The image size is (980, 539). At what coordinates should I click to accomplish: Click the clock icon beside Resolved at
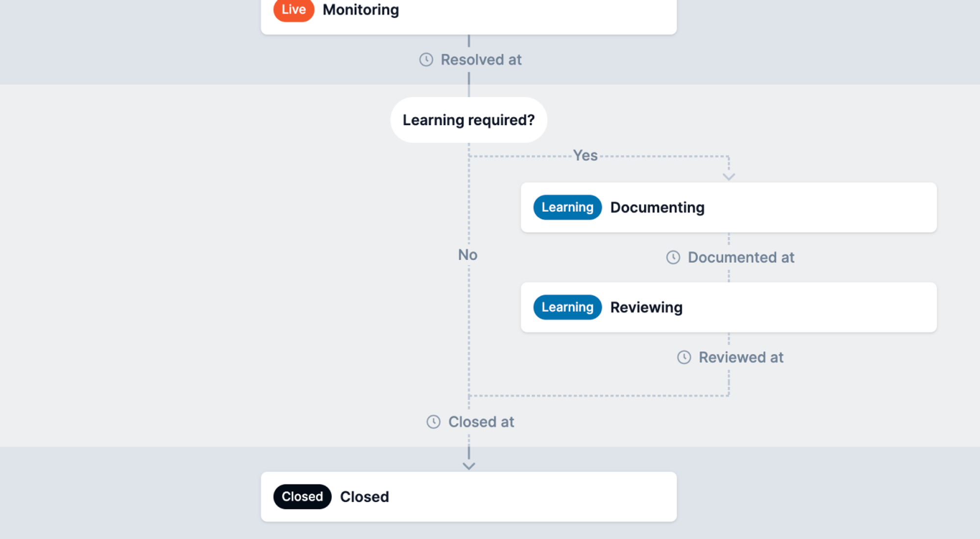(x=426, y=60)
